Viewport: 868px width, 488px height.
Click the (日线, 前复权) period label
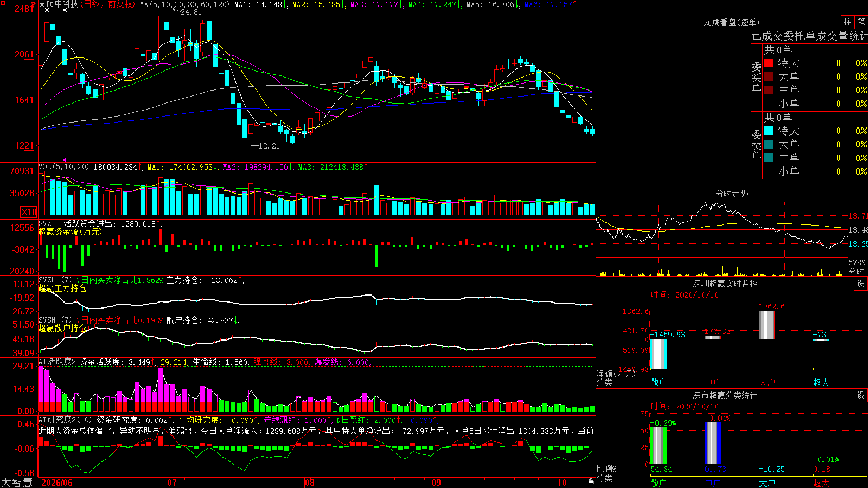[x=108, y=4]
